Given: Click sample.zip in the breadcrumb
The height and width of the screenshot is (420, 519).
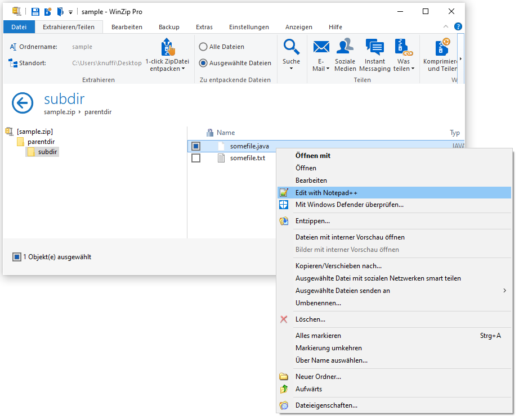Looking at the screenshot, I should [x=60, y=112].
